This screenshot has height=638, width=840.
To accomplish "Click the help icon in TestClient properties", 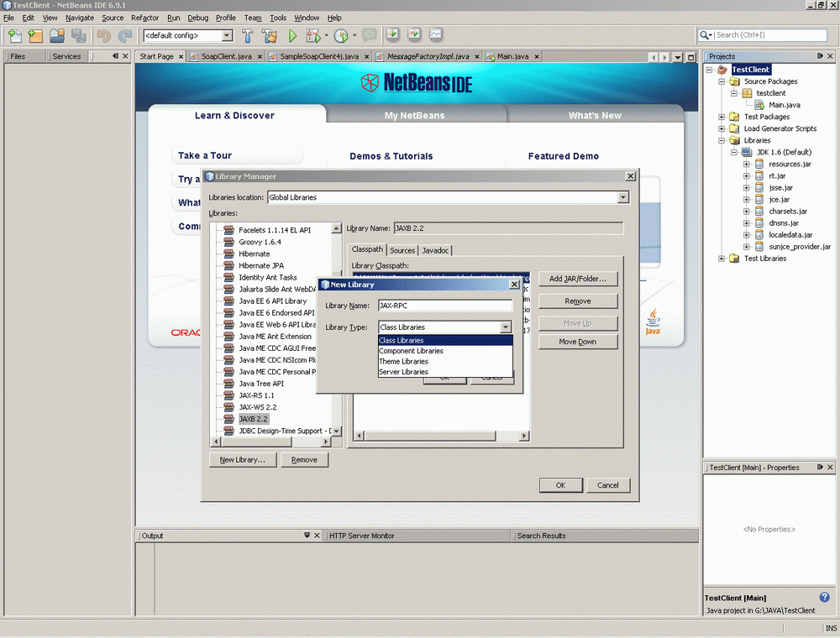I will coord(825,597).
